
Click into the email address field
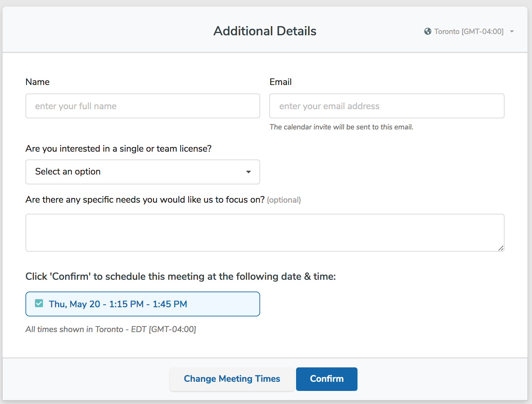tap(387, 106)
